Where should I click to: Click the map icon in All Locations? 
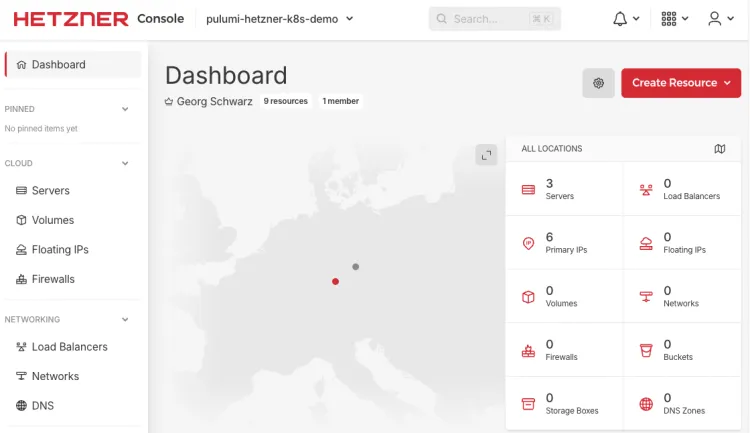pos(720,149)
